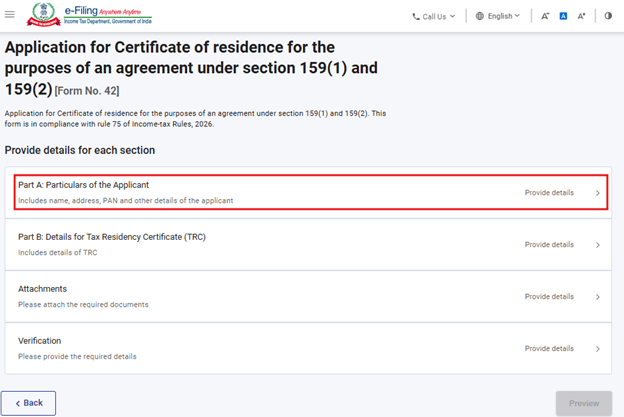Open Part B: Details for Tax Residency Certificate

[112, 237]
